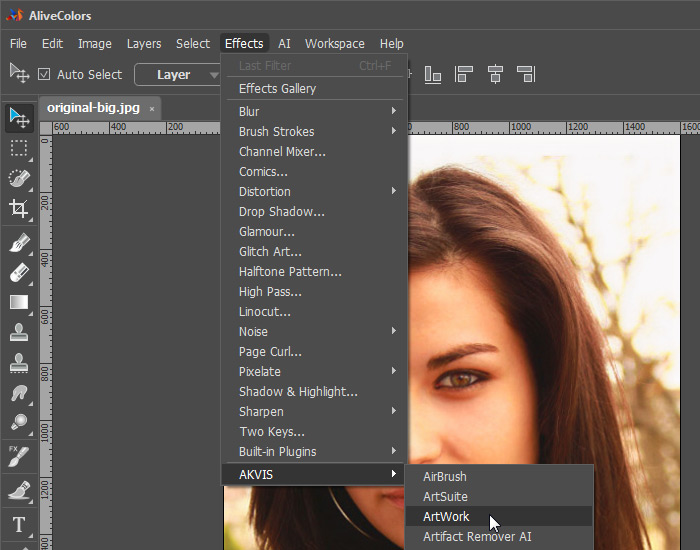Select the Quick Selection brush tool
700x550 pixels.
pyautogui.click(x=19, y=179)
